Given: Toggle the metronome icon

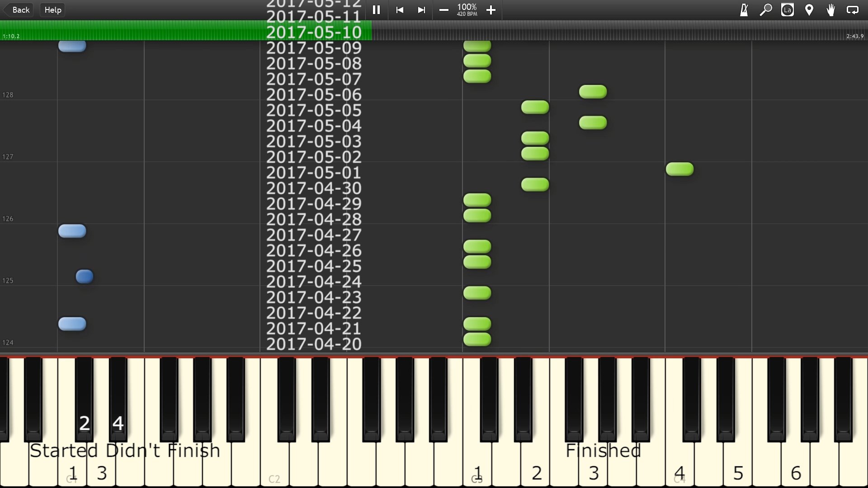Looking at the screenshot, I should [x=744, y=10].
